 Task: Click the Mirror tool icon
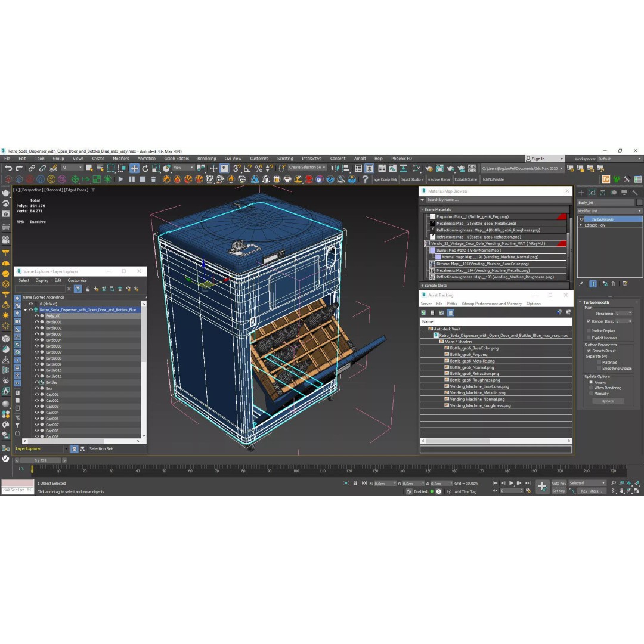(x=335, y=168)
